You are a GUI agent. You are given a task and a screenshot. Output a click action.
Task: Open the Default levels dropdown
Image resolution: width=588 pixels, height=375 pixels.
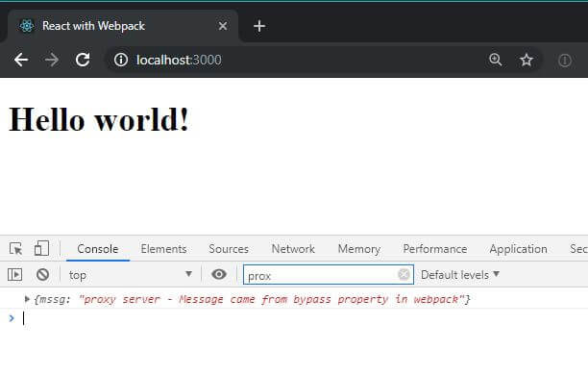[460, 275]
